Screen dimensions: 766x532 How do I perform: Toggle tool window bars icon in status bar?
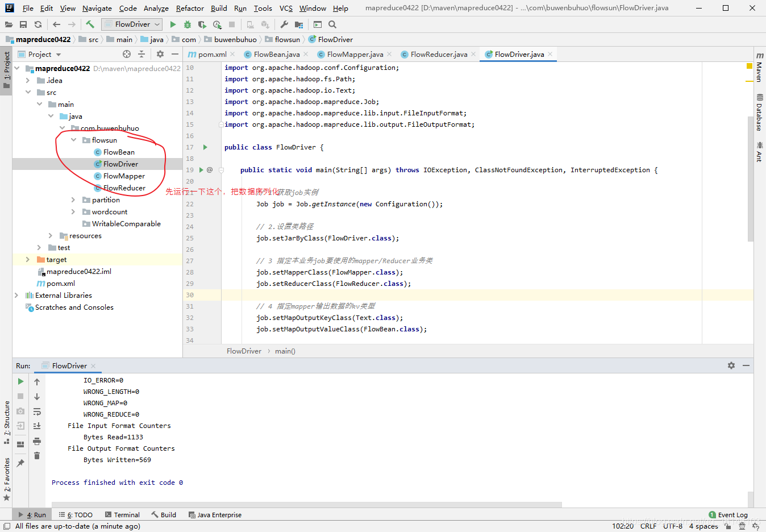click(6, 526)
